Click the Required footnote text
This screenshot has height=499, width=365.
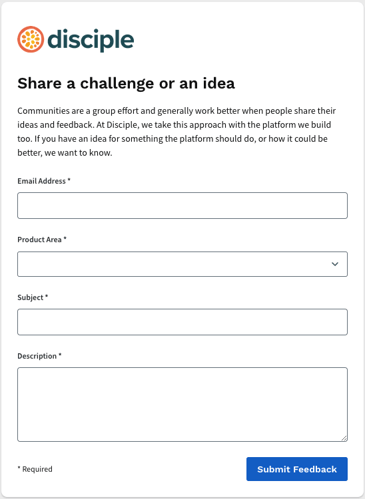(x=35, y=469)
